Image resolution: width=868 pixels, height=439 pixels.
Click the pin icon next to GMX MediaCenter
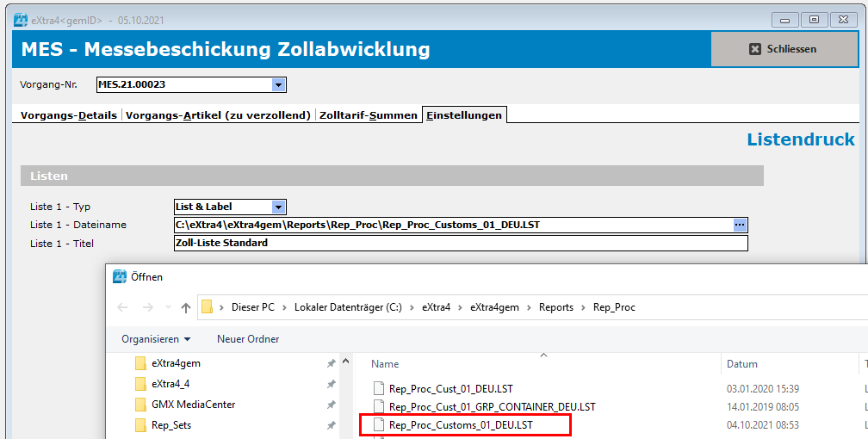pyautogui.click(x=331, y=405)
